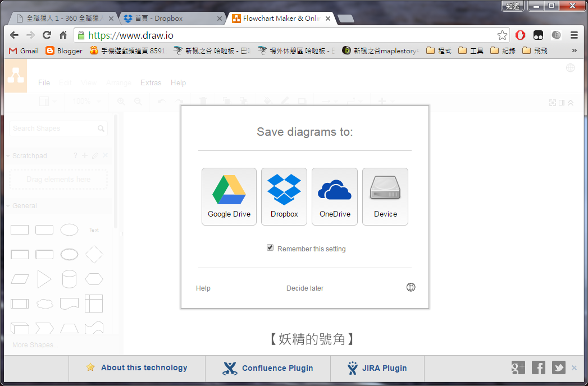Click the zoom in magnifier
This screenshot has width=588, height=386.
point(121,102)
